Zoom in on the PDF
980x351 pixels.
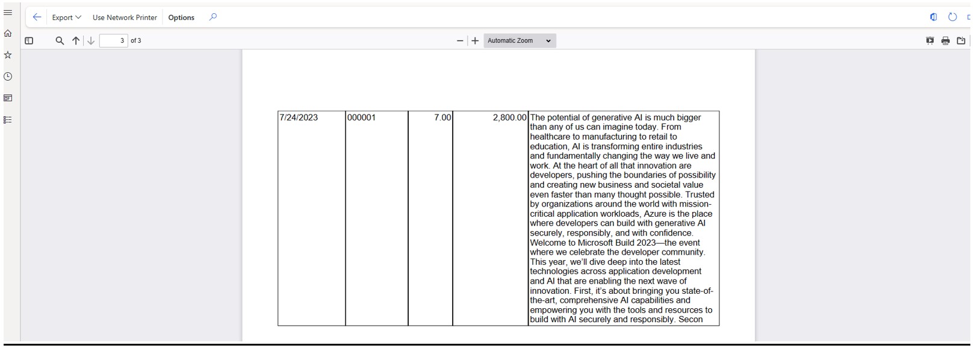pyautogui.click(x=475, y=41)
